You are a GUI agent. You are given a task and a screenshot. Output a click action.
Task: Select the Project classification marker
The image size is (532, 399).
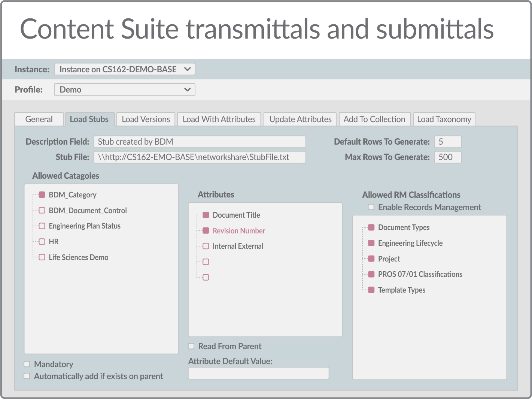coord(371,259)
